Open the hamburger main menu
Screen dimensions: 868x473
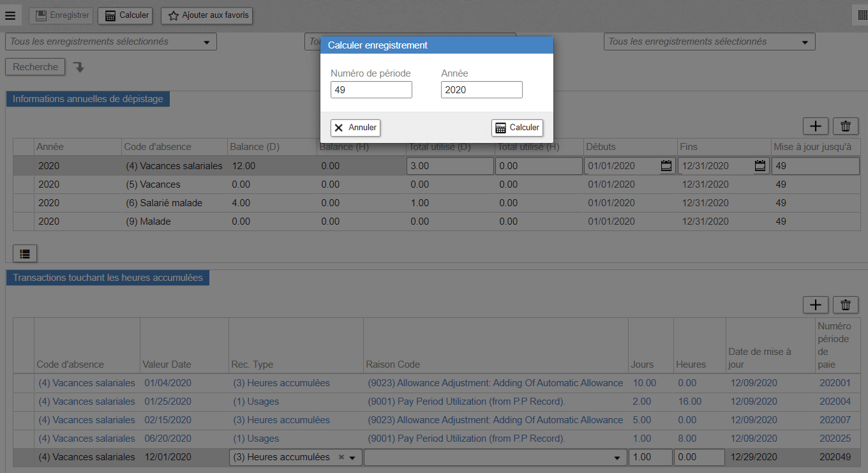[10, 15]
